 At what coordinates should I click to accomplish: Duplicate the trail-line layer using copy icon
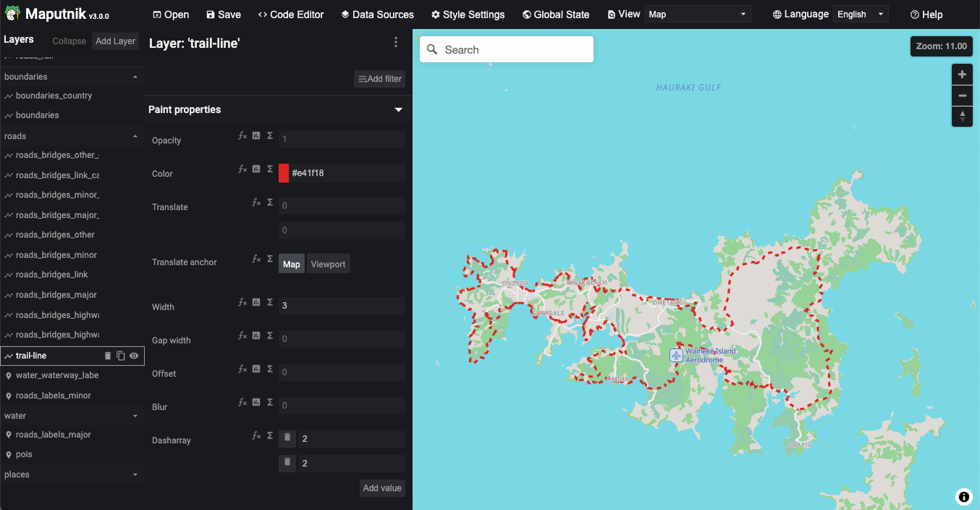pos(120,356)
